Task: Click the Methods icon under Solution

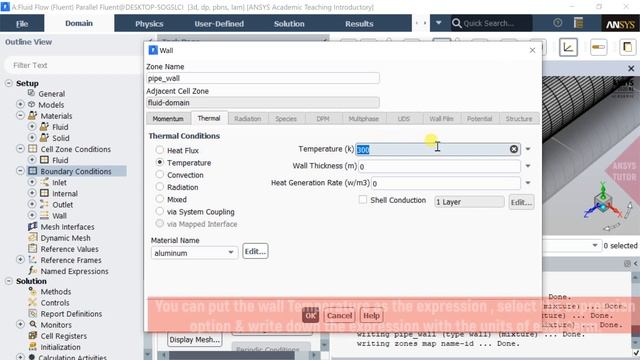Action: 32,291
